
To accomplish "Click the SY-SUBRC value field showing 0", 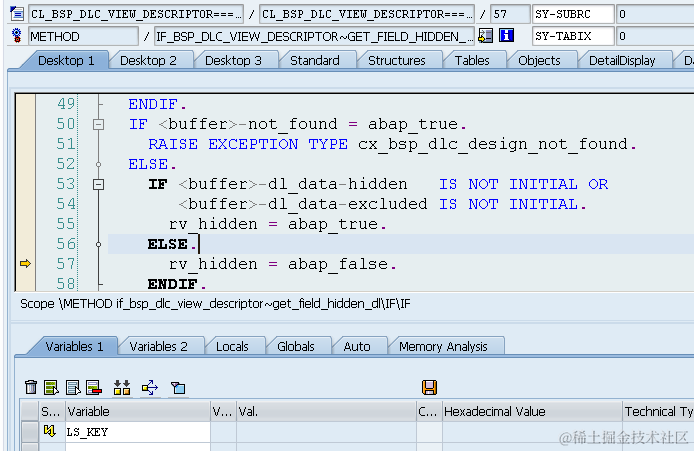I will (x=655, y=14).
